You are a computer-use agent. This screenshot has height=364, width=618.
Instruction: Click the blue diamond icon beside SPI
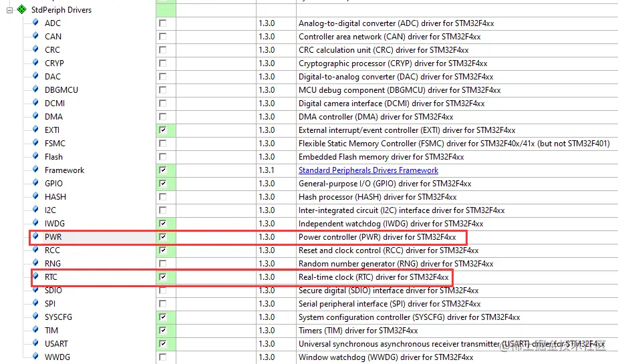point(35,303)
